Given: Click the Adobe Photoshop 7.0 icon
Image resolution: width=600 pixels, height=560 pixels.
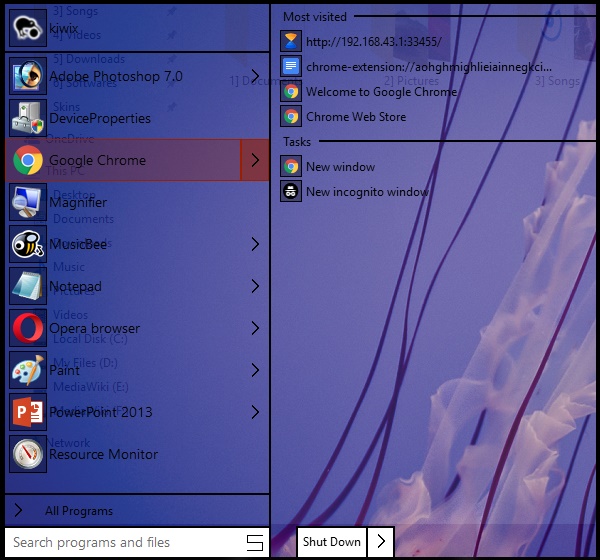Looking at the screenshot, I should point(28,76).
